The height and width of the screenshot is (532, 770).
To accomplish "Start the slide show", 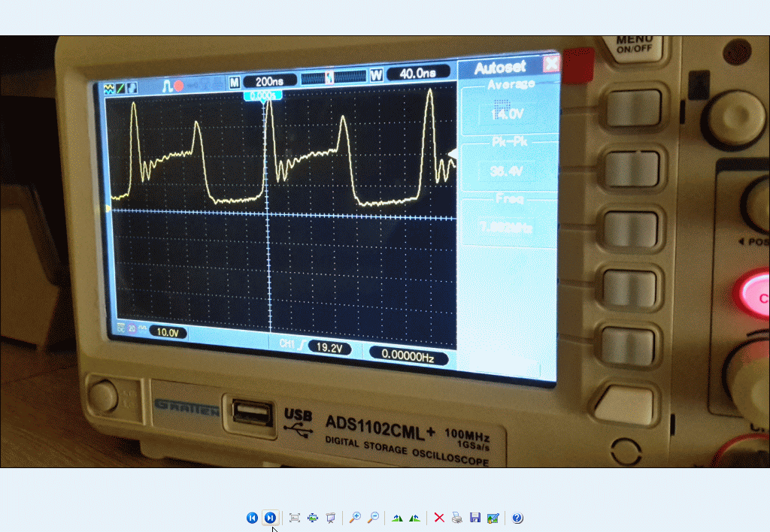I will tap(331, 518).
